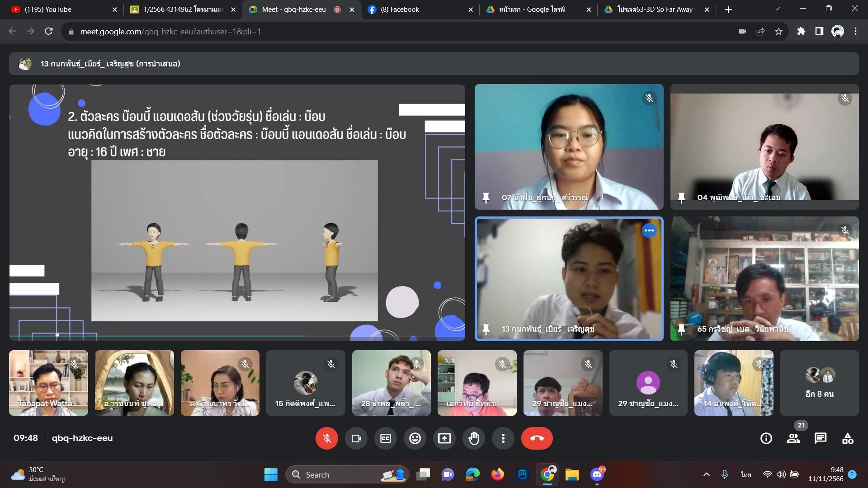
Task: Unpin tile 07 น้ำฝน pin icon
Action: (x=486, y=198)
